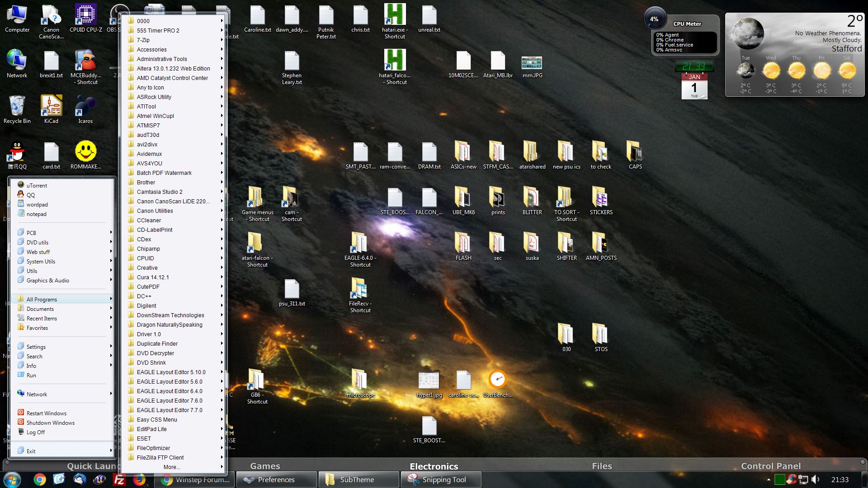Click the Windows Start orb
Screen dimensions: 868x488
(12, 480)
